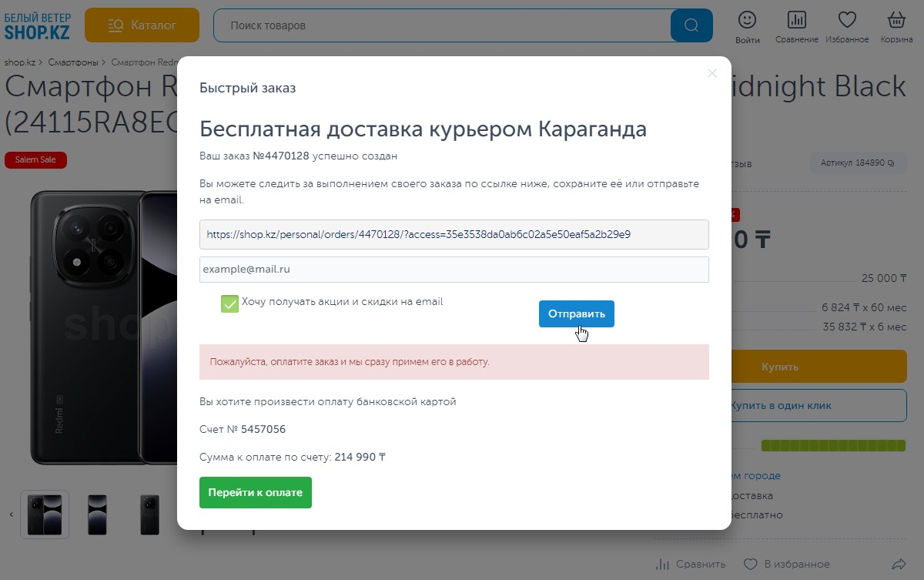Click the Перейти к оплате button
This screenshot has width=924, height=580.
pyautogui.click(x=255, y=492)
